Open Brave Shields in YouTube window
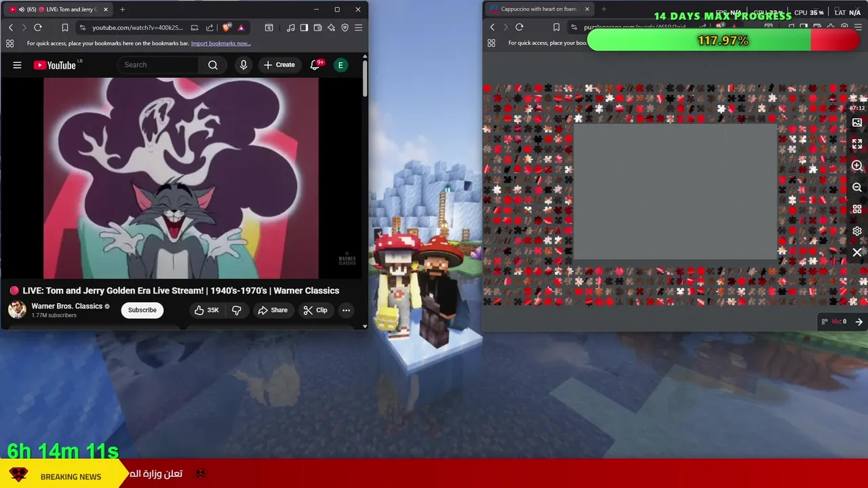Viewport: 868px width, 488px height. (226, 27)
